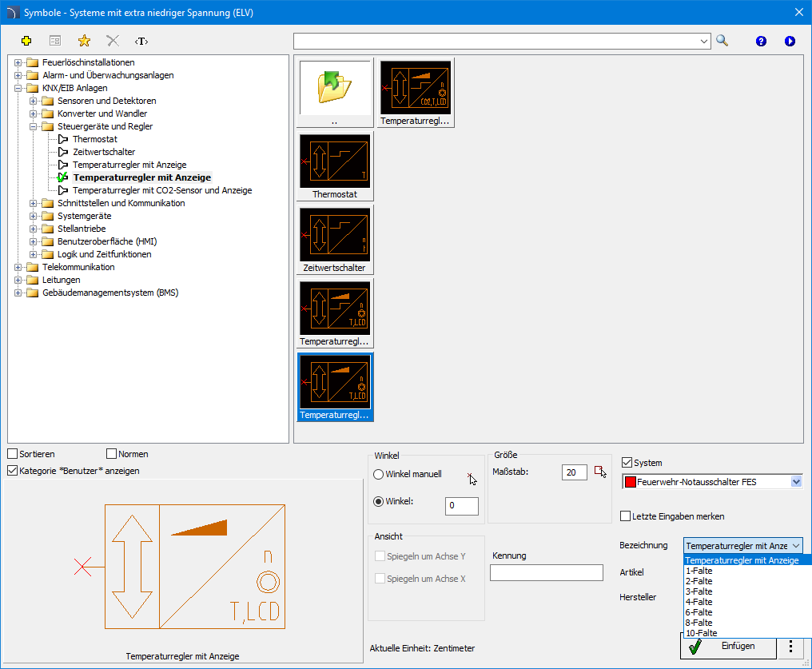
Task: Click the Maßstab value field
Action: click(x=575, y=472)
